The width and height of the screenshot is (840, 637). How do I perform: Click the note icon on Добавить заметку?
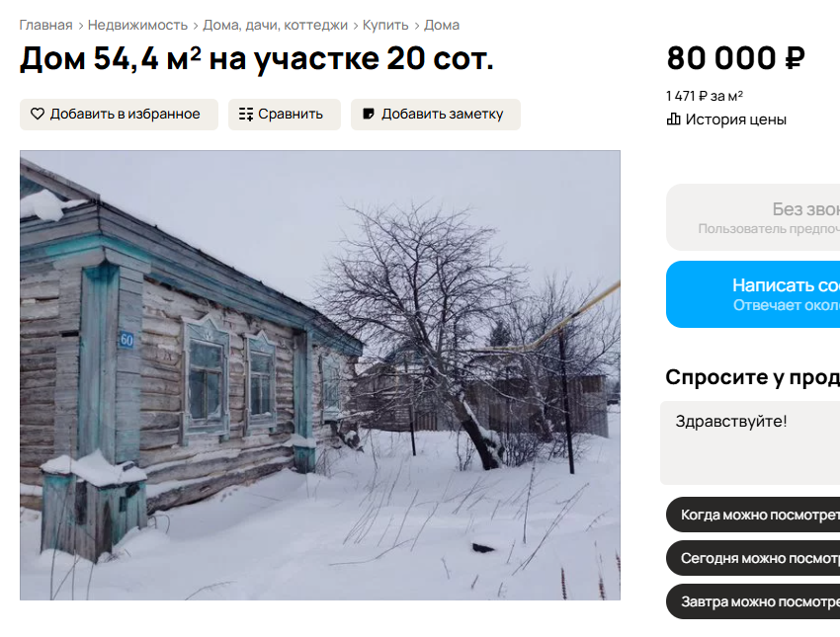pos(369,114)
